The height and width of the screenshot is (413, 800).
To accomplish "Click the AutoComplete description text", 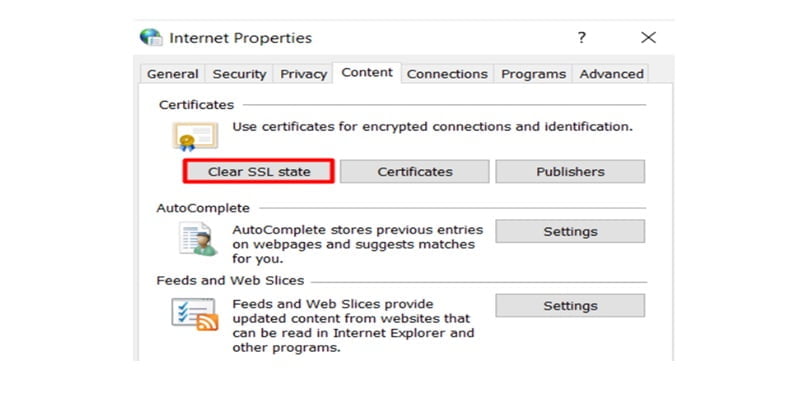I will pos(357,244).
